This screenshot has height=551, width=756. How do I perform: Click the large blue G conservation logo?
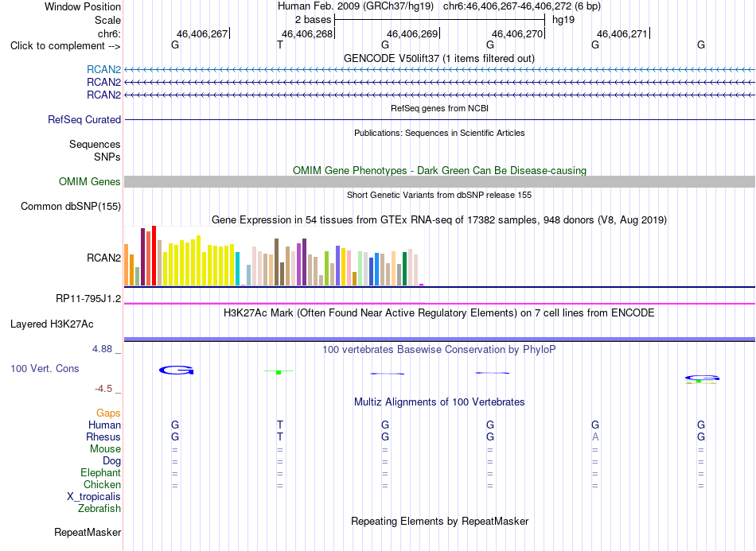click(x=177, y=370)
